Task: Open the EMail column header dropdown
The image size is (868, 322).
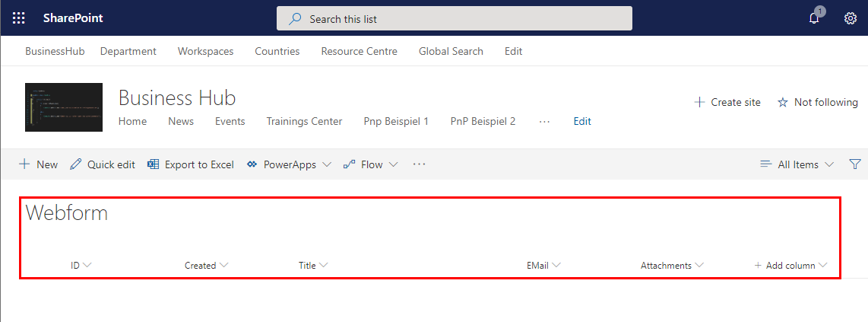Action: pyautogui.click(x=543, y=266)
